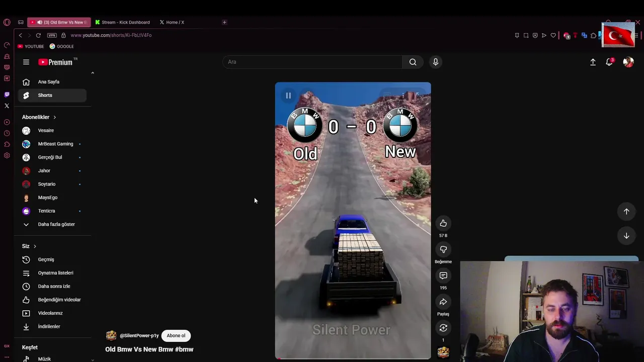Viewport: 644px width, 362px height.
Task: Mute audio on the YouTube tab
Action: 40,22
